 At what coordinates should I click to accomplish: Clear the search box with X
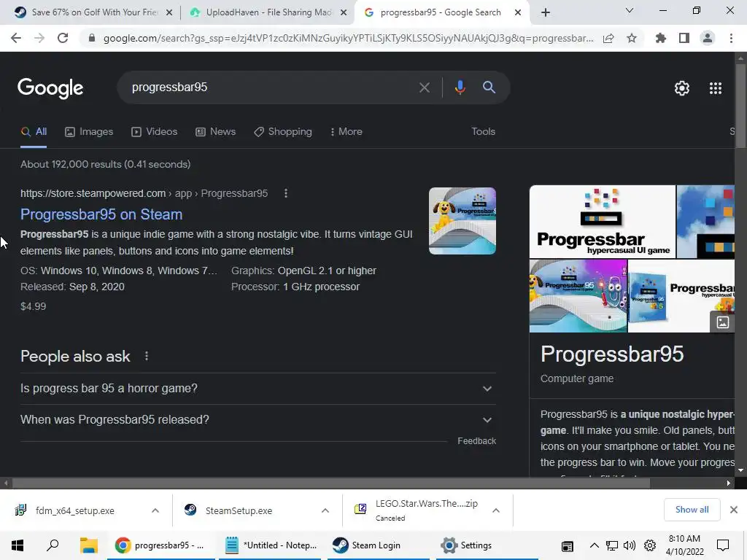pyautogui.click(x=424, y=87)
